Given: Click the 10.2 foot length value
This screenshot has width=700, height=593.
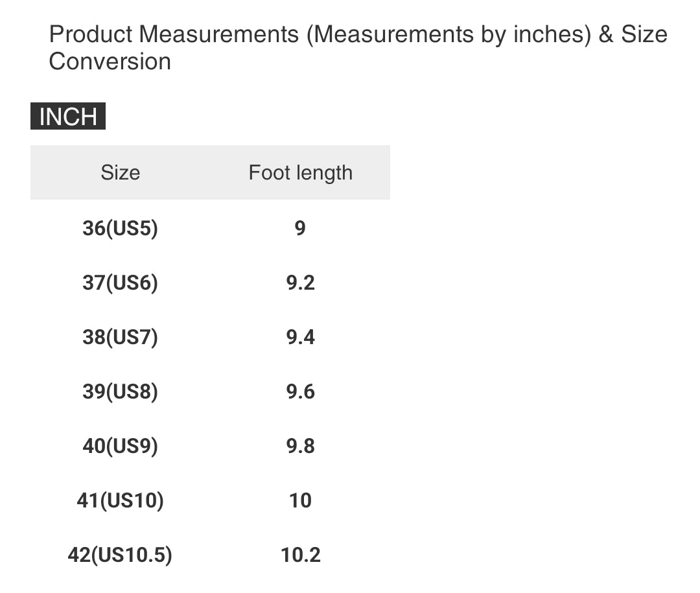Looking at the screenshot, I should point(300,555).
